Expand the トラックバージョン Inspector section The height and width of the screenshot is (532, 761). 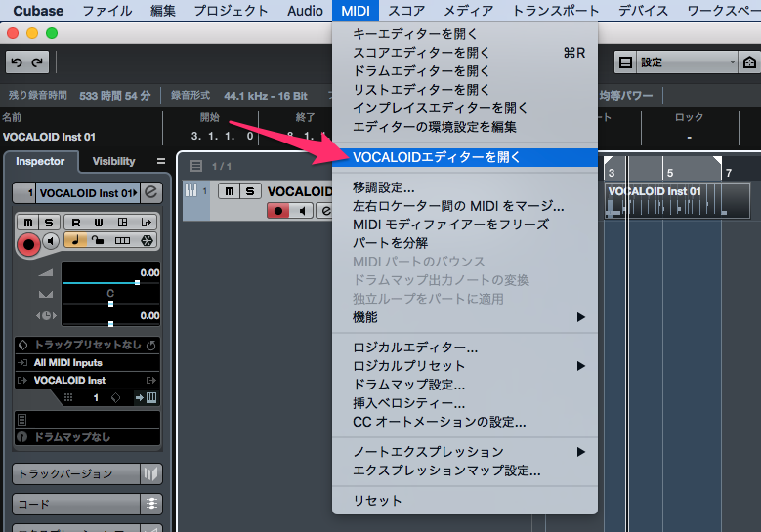pyautogui.click(x=76, y=473)
